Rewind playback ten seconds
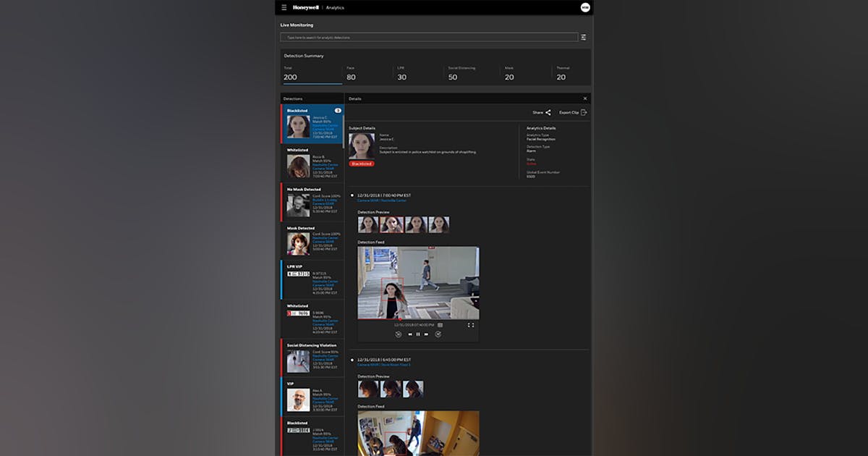The width and height of the screenshot is (868, 456). coord(399,334)
